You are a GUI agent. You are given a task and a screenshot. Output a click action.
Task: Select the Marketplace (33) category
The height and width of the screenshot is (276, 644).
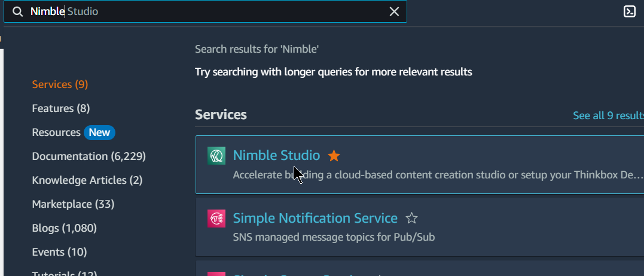click(73, 204)
